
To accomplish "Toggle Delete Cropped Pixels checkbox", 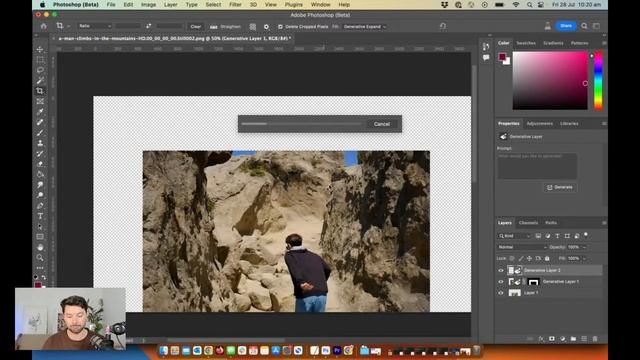I will click(x=280, y=27).
